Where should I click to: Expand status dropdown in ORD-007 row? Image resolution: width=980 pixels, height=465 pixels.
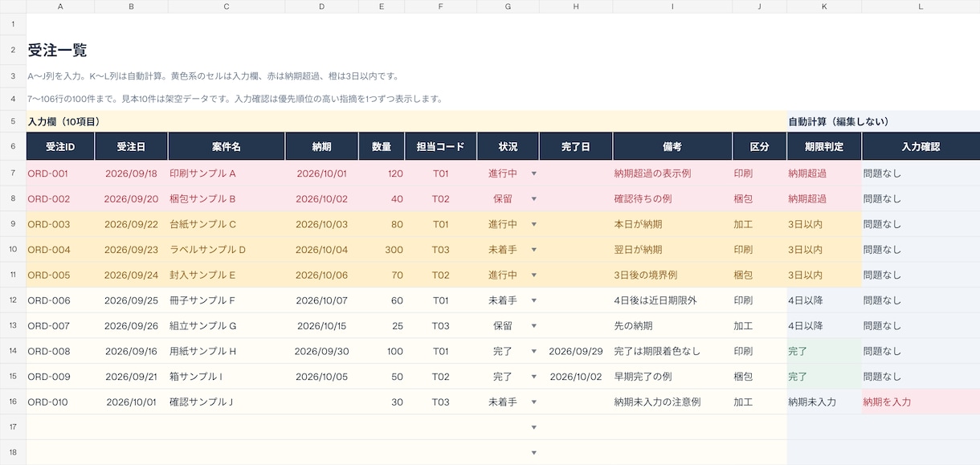pyautogui.click(x=534, y=326)
